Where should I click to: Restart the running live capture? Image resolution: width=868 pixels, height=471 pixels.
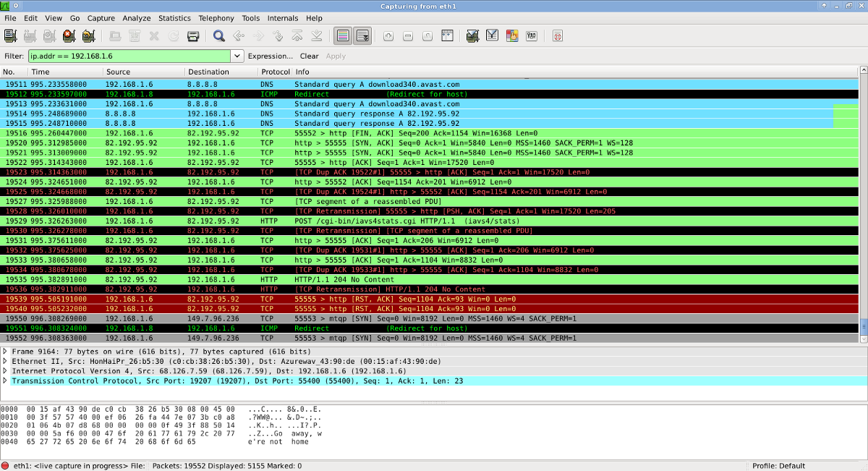tap(89, 35)
